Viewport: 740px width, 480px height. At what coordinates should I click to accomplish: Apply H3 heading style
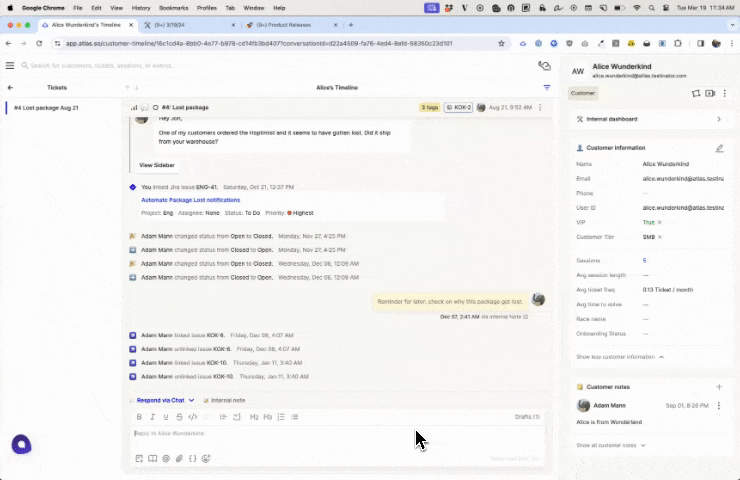[268, 417]
